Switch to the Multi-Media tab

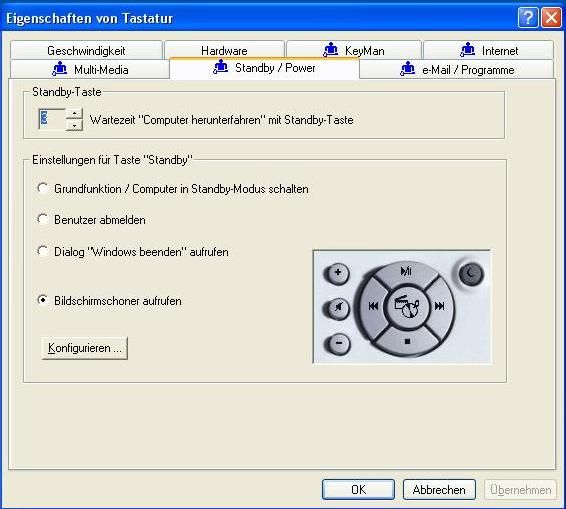(x=90, y=69)
